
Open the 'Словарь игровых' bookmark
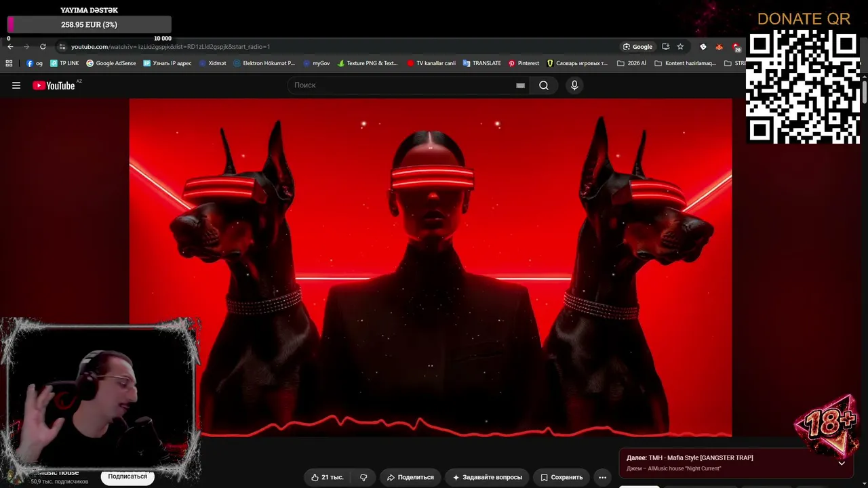coord(577,64)
